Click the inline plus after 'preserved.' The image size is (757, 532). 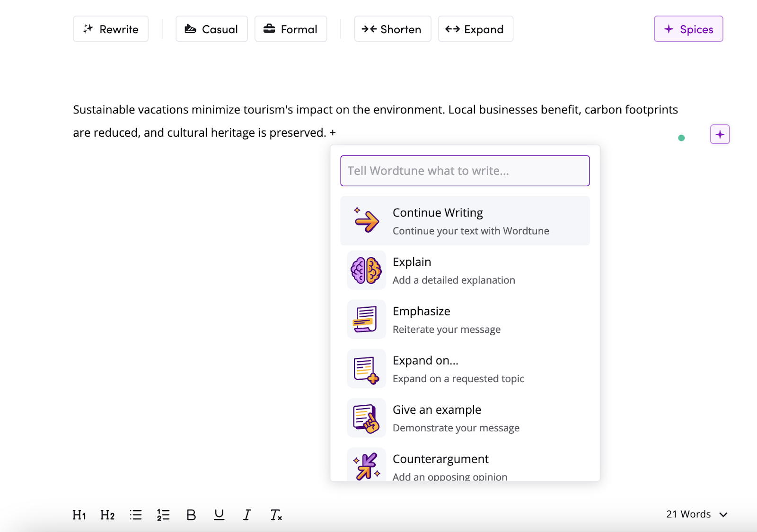click(x=333, y=133)
